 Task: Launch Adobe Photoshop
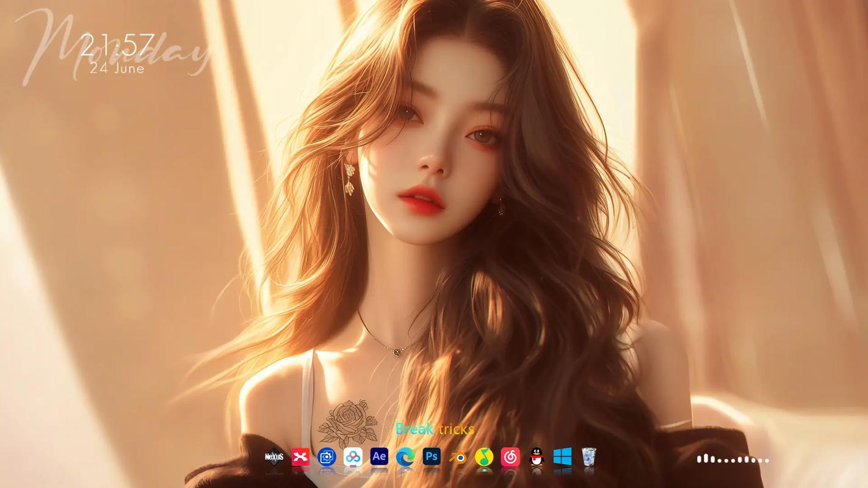pyautogui.click(x=432, y=456)
